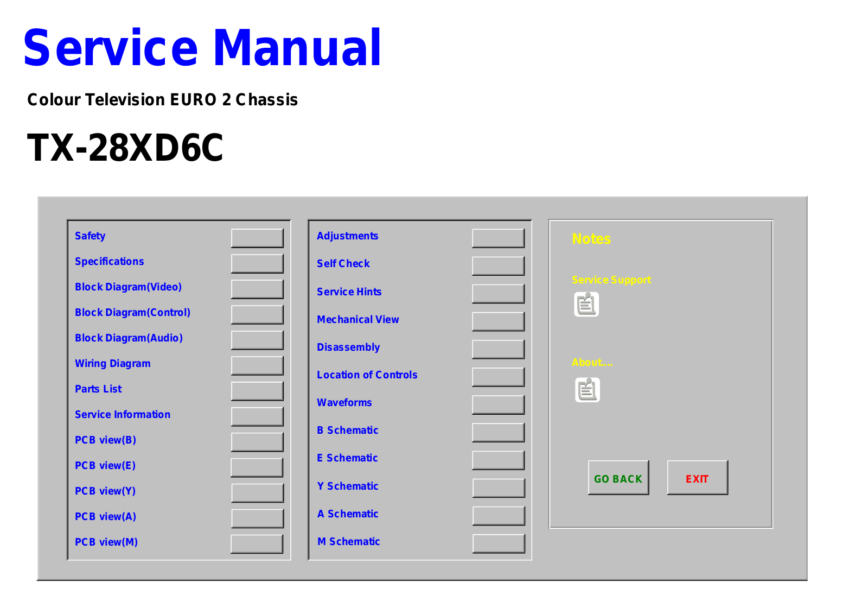The height and width of the screenshot is (614, 868).
Task: Open the Adjustments section button
Action: point(498,238)
